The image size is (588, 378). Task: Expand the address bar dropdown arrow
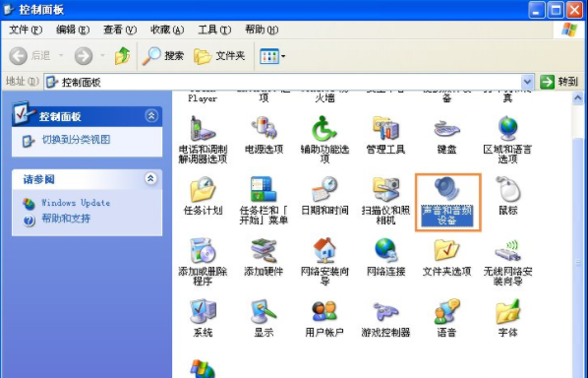[x=527, y=82]
